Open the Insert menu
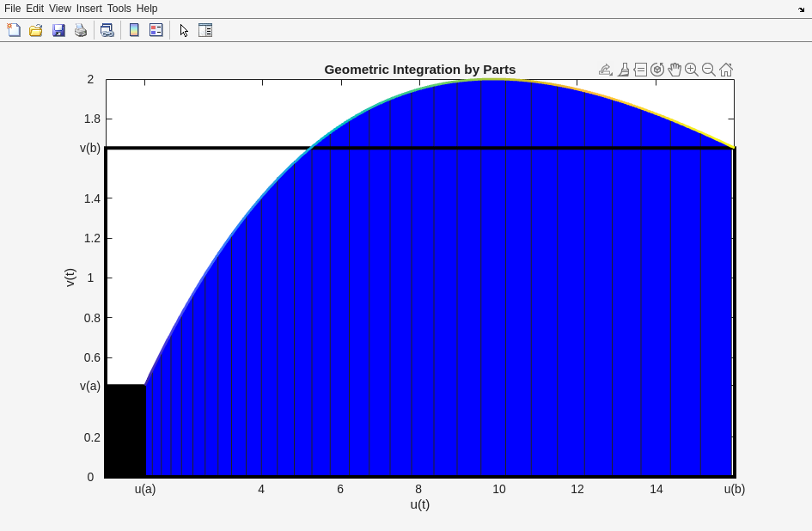Image resolution: width=812 pixels, height=531 pixels. click(x=89, y=9)
